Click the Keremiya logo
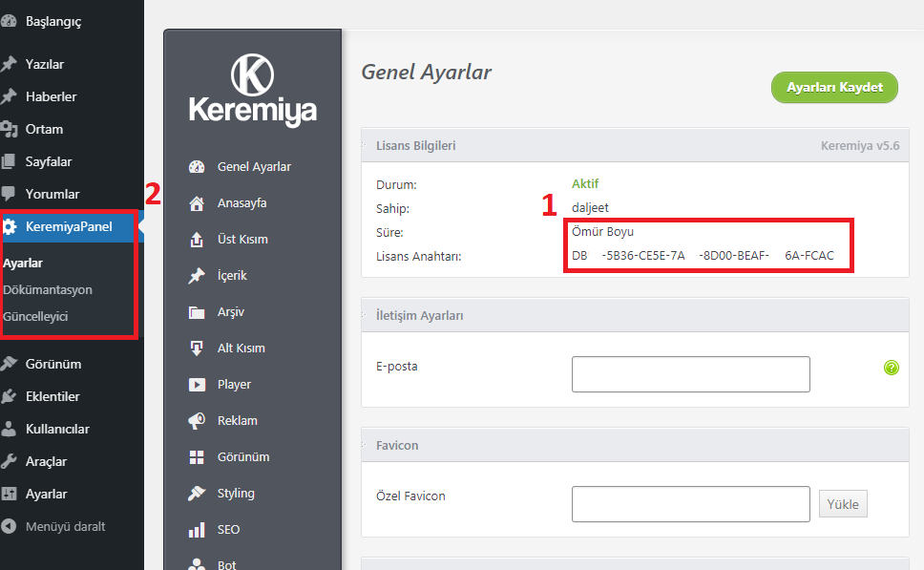The width and height of the screenshot is (924, 570). [252, 93]
